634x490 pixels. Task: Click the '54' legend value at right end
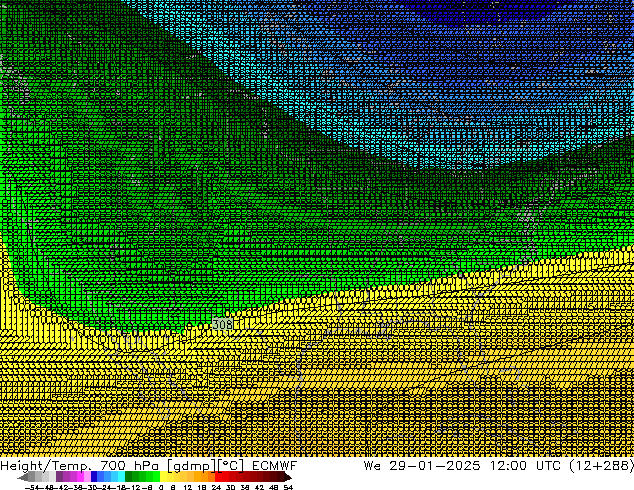pyautogui.click(x=288, y=487)
